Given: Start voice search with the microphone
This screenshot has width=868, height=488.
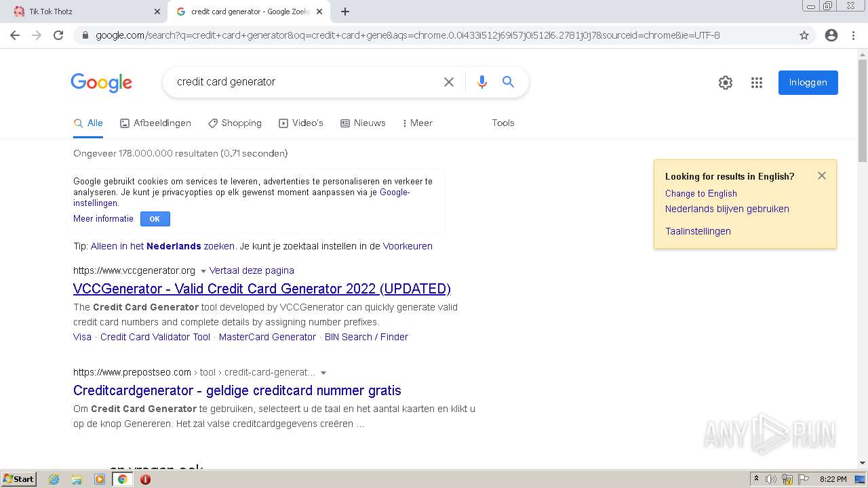Looking at the screenshot, I should pos(482,82).
